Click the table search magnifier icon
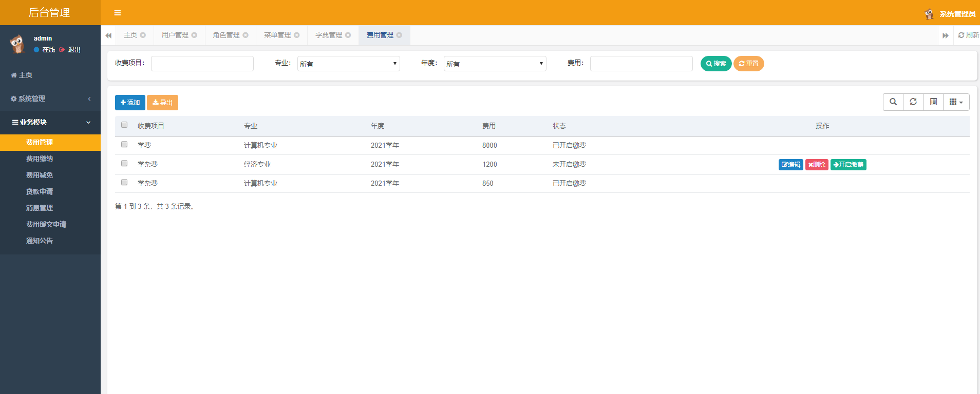The image size is (980, 394). click(893, 102)
